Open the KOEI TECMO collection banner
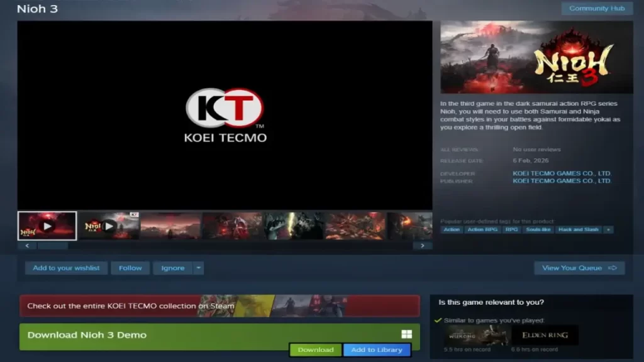644x362 pixels. coord(220,306)
